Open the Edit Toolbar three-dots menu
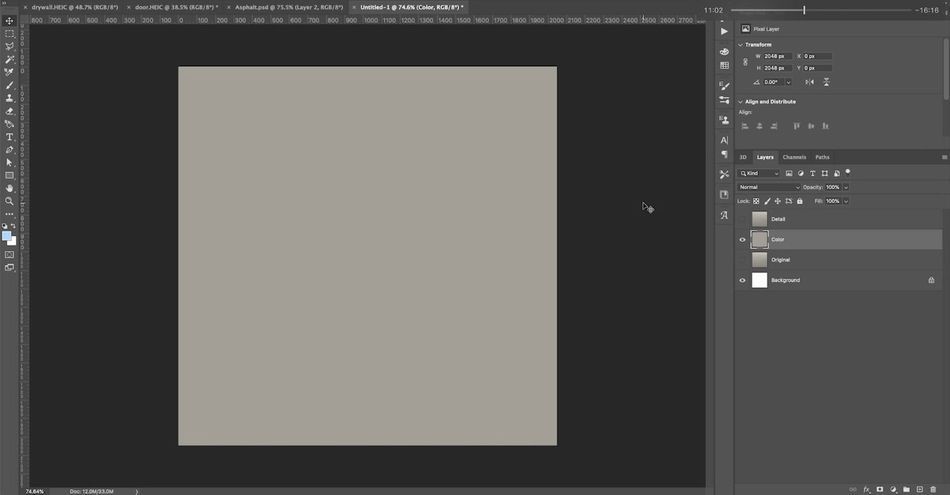The width and height of the screenshot is (950, 495). [x=9, y=214]
